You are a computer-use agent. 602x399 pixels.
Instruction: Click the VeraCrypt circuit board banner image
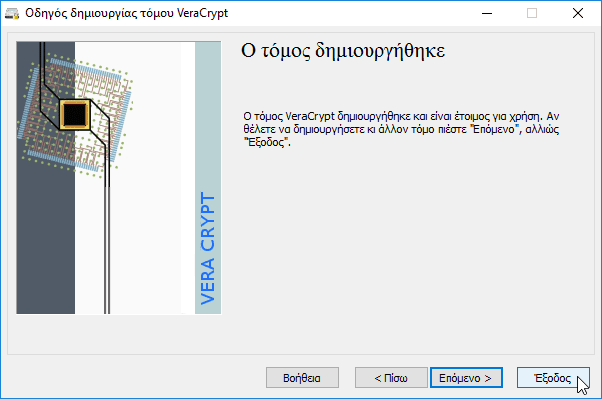119,177
